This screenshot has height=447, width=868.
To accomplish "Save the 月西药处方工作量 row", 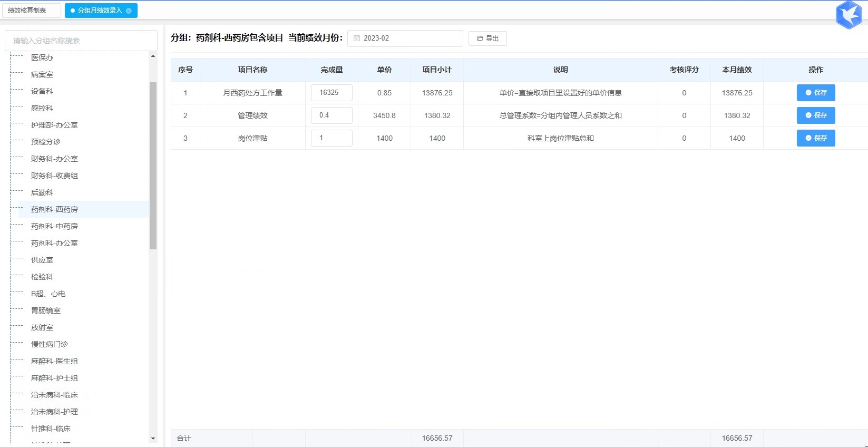I will click(816, 93).
